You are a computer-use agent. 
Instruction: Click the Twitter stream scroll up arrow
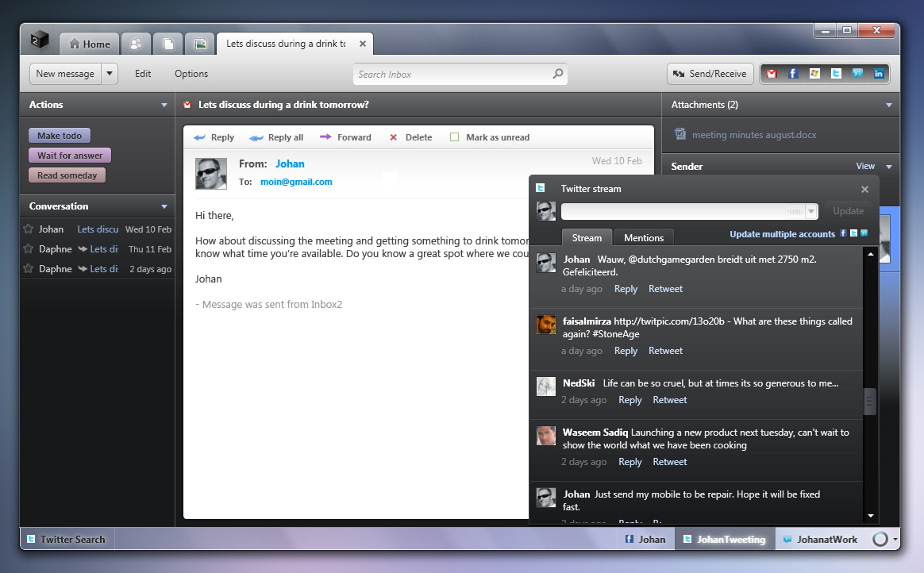(870, 254)
